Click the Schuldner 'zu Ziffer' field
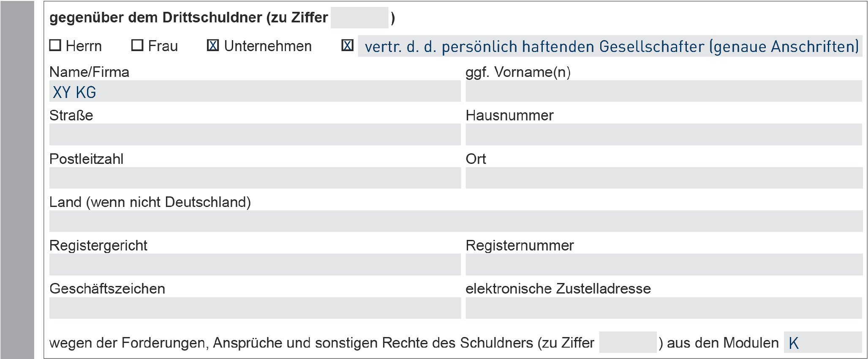The width and height of the screenshot is (868, 359). click(x=627, y=342)
